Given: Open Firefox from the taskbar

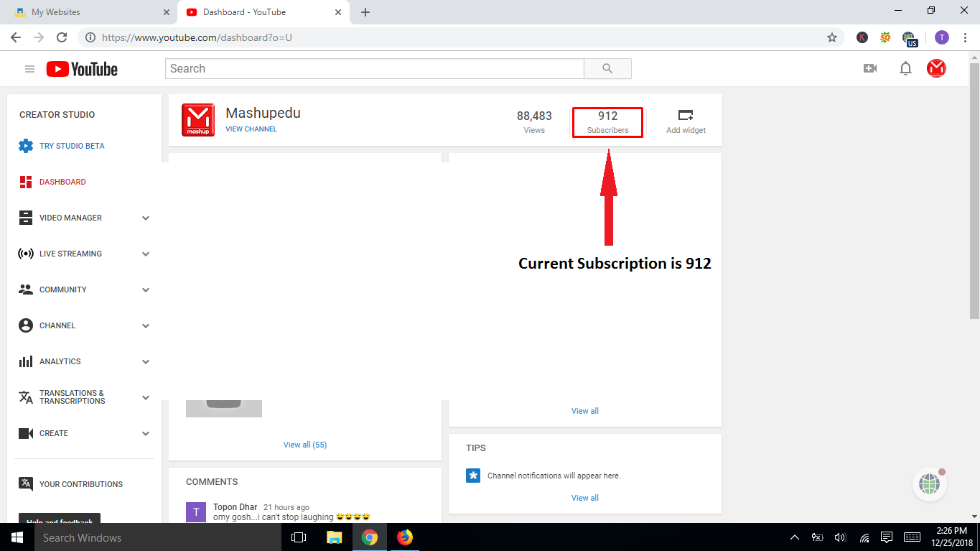Looking at the screenshot, I should (405, 537).
